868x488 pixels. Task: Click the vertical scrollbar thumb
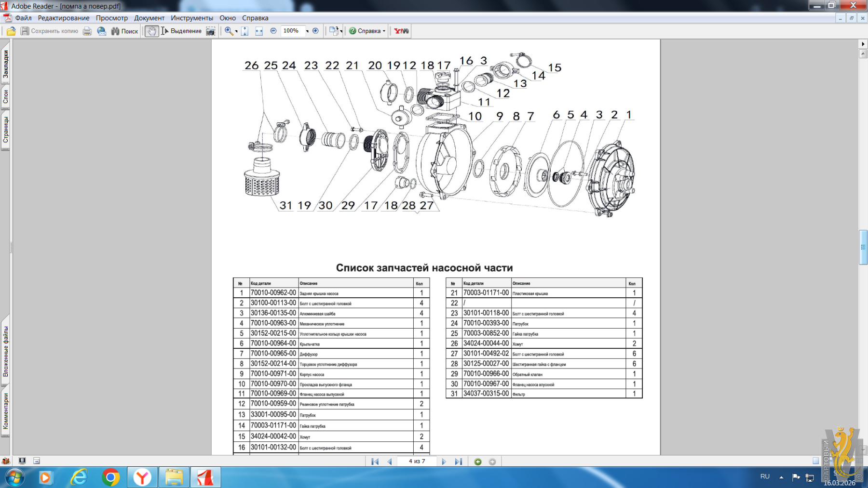[863, 248]
